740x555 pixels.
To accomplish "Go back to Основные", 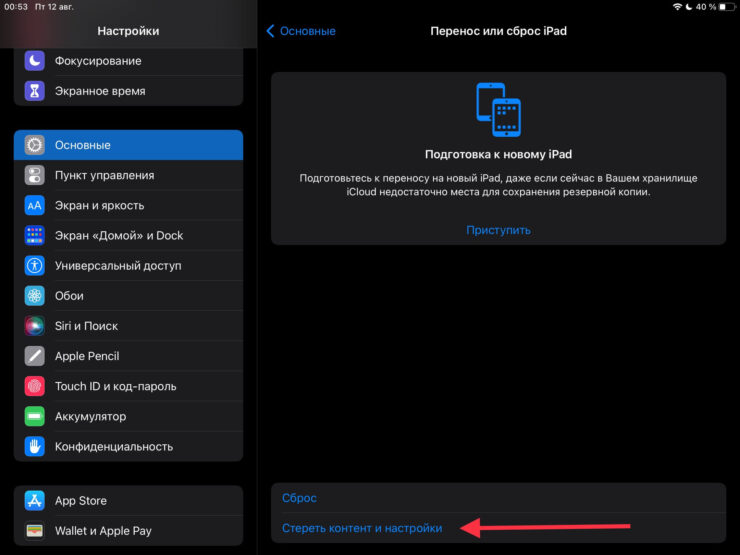I will [301, 31].
